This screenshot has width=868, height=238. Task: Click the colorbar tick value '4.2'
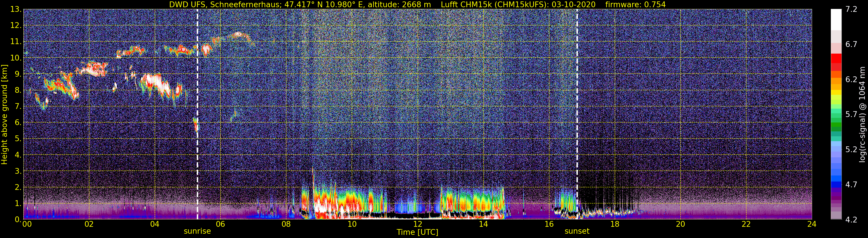coord(851,220)
